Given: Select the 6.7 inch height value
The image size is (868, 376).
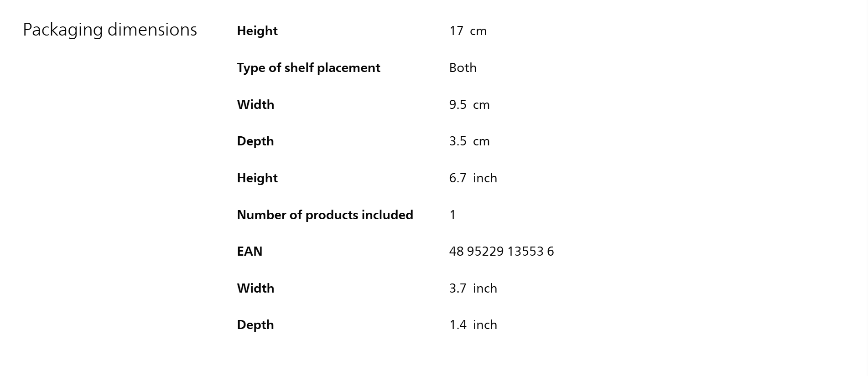Looking at the screenshot, I should (473, 178).
